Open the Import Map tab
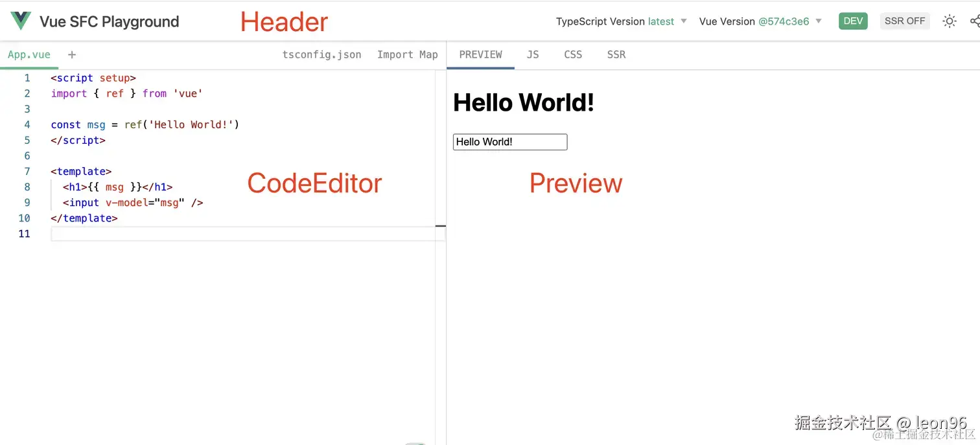This screenshot has height=445, width=980. click(x=408, y=55)
